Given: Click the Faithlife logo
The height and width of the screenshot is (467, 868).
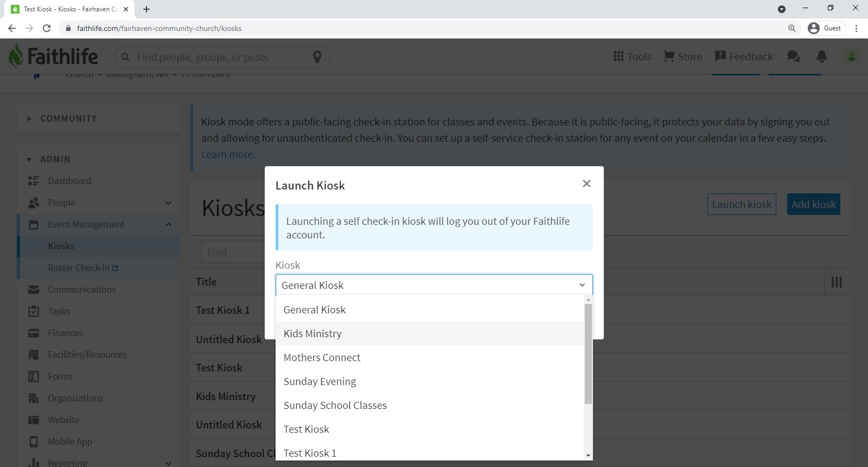Looking at the screenshot, I should (x=53, y=56).
